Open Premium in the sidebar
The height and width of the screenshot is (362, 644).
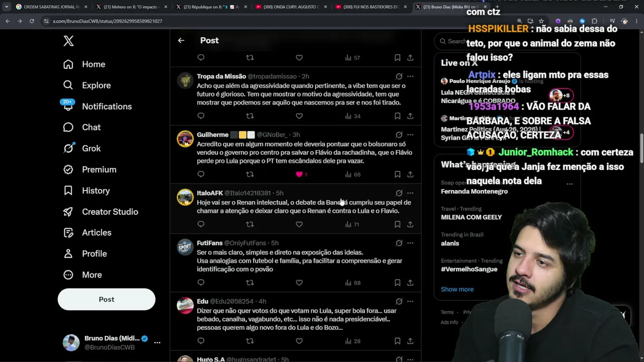pos(90,169)
